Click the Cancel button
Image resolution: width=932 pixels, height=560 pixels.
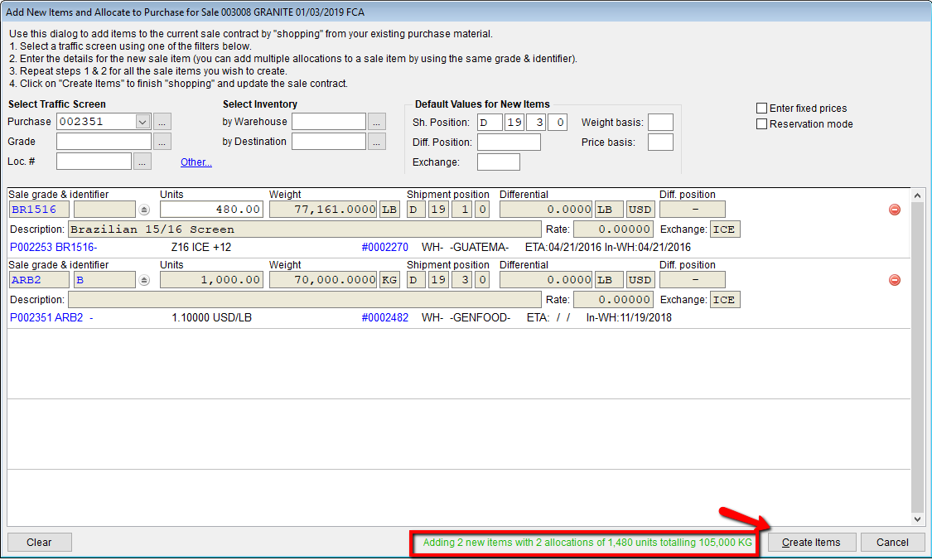892,542
